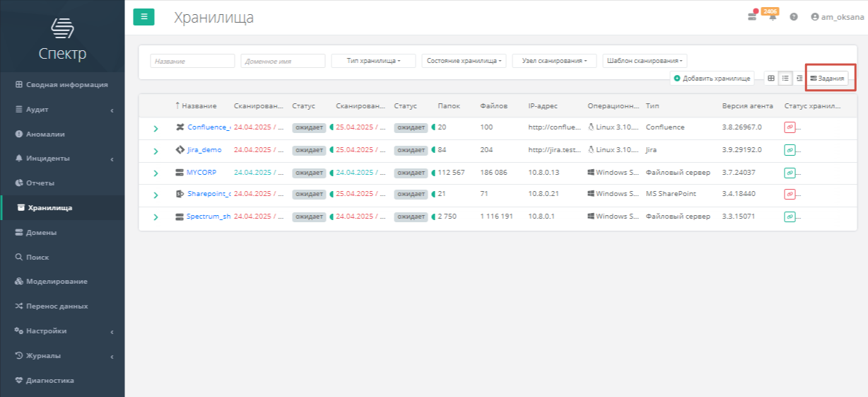Click the red link status icon for Sharepoint
The image size is (868, 397).
(x=790, y=195)
